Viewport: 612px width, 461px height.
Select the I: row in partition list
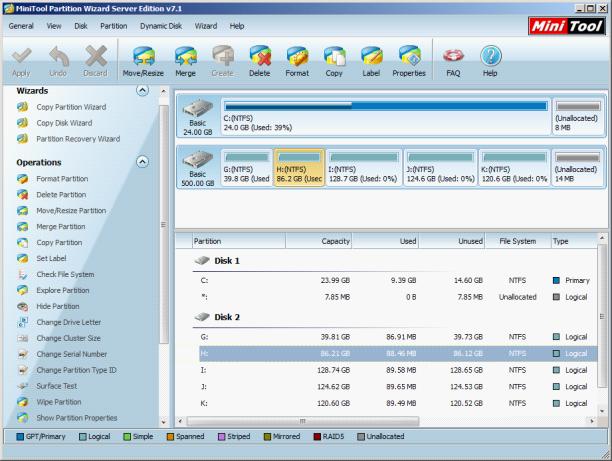398,370
